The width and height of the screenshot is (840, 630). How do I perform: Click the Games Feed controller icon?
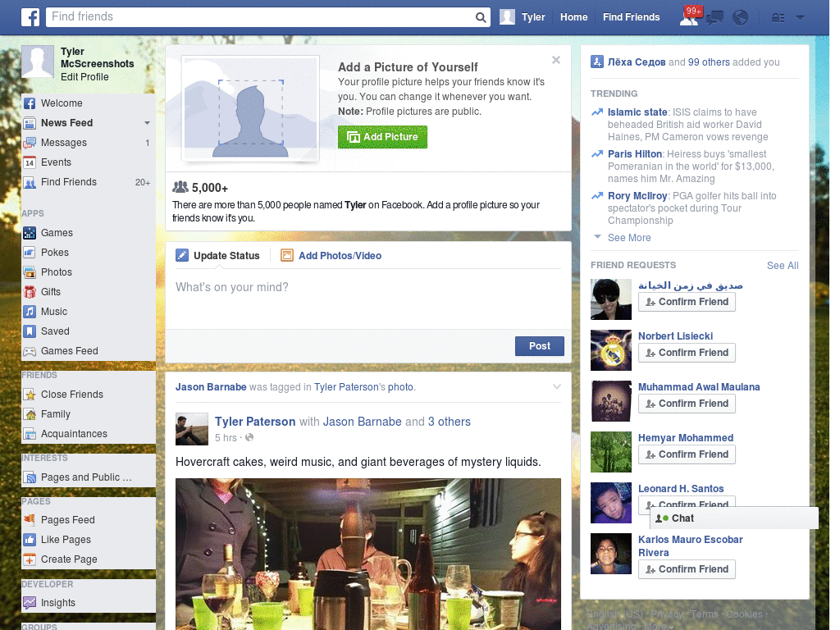click(x=30, y=351)
